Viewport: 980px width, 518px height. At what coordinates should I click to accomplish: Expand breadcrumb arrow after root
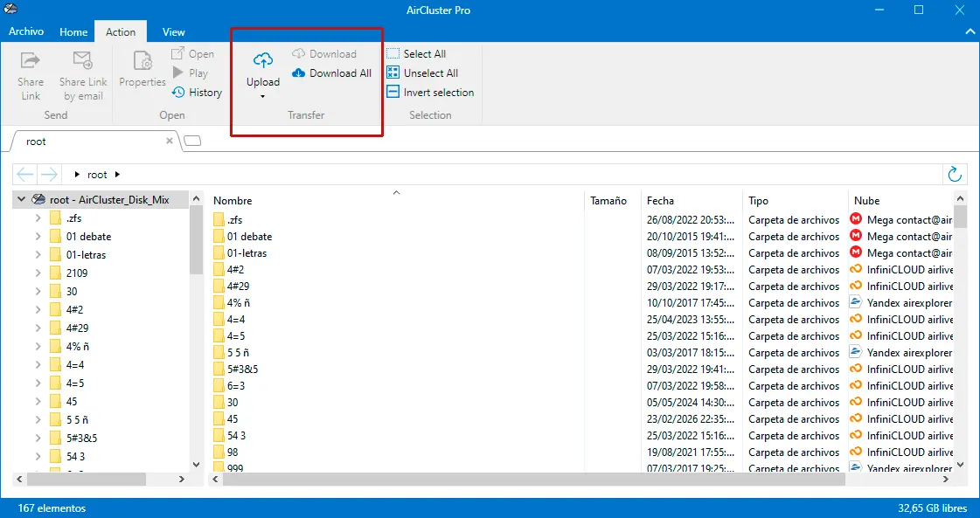point(117,175)
